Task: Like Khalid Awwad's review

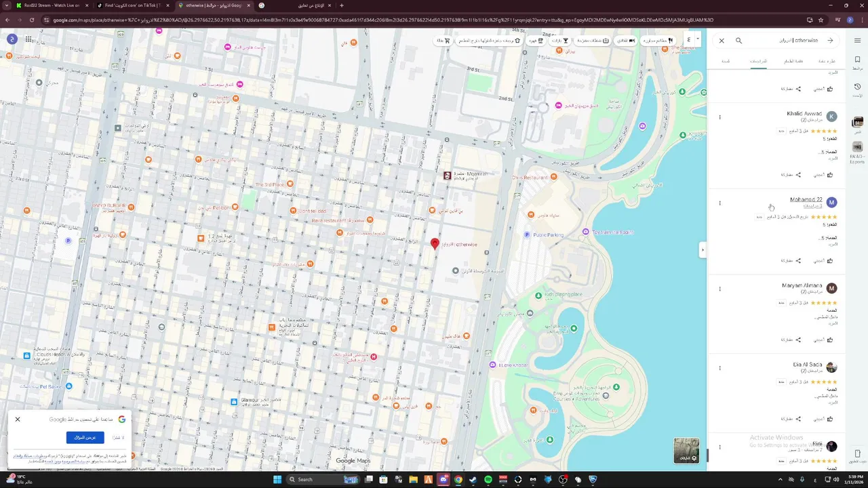Action: click(x=823, y=175)
